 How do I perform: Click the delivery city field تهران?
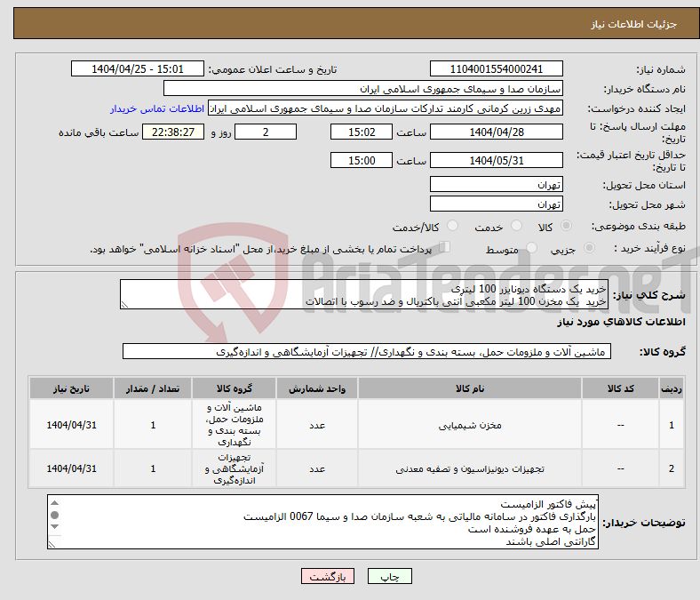tap(496, 204)
